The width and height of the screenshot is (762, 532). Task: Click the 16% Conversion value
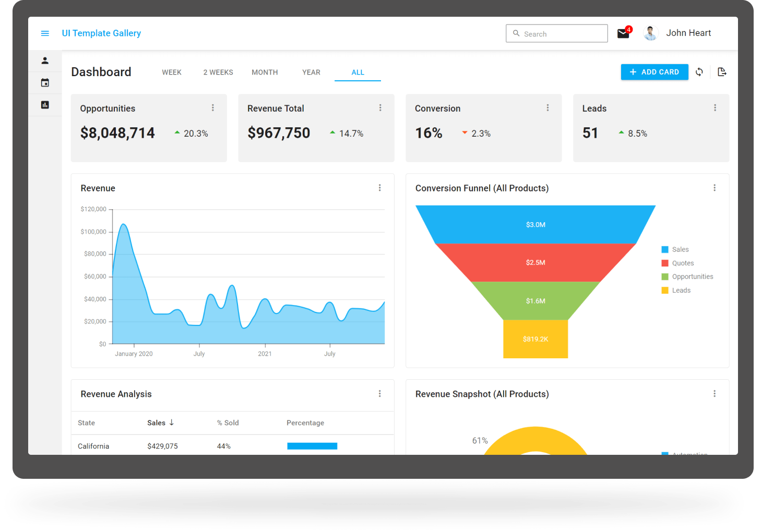[x=428, y=133]
